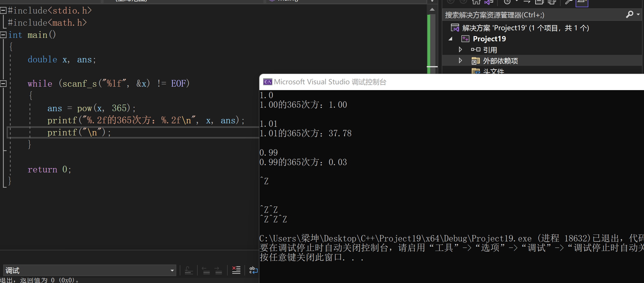Click the 'return 0;' code line
This screenshot has width=644, height=283.
point(49,169)
